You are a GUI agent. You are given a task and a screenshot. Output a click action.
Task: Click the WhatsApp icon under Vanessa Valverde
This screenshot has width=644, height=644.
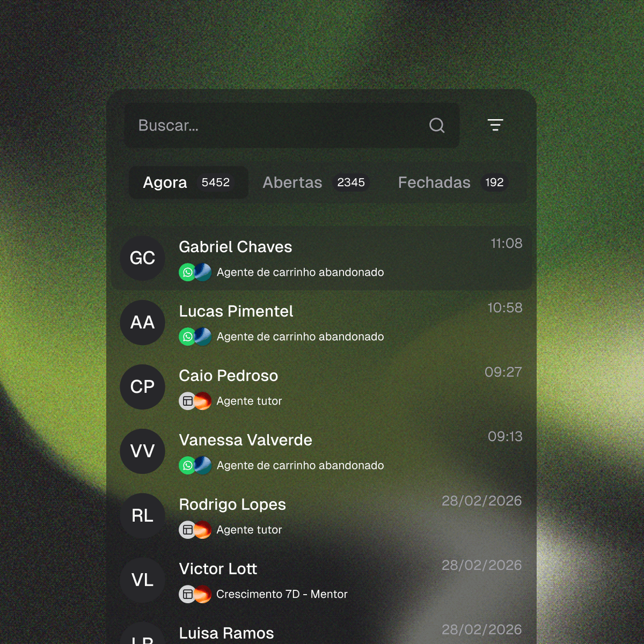tap(187, 465)
